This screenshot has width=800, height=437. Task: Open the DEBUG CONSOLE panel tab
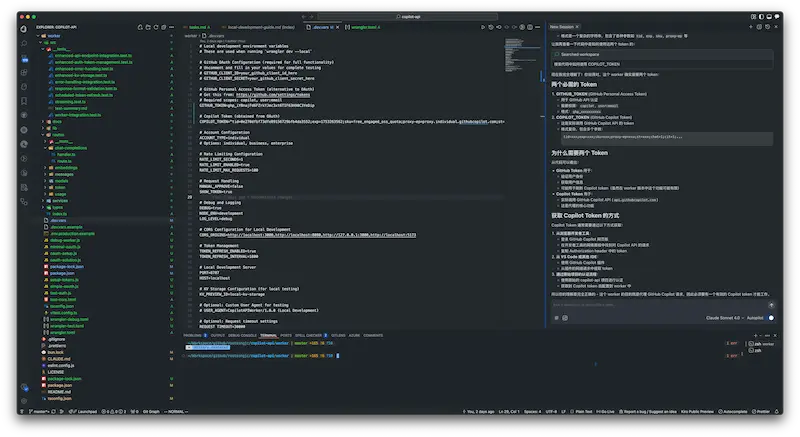pyautogui.click(x=242, y=336)
